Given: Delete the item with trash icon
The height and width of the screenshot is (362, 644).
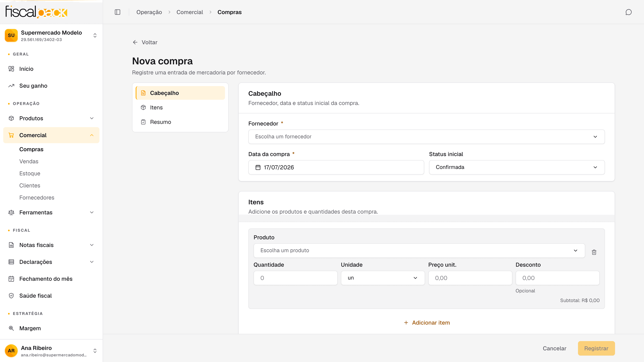Looking at the screenshot, I should [x=594, y=252].
